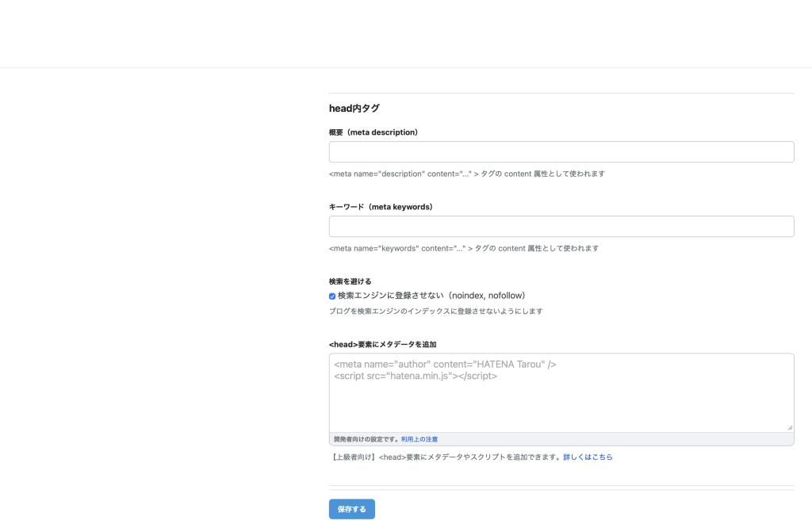The width and height of the screenshot is (812, 528).
Task: Click the 検索を避ける label
Action: [x=350, y=281]
